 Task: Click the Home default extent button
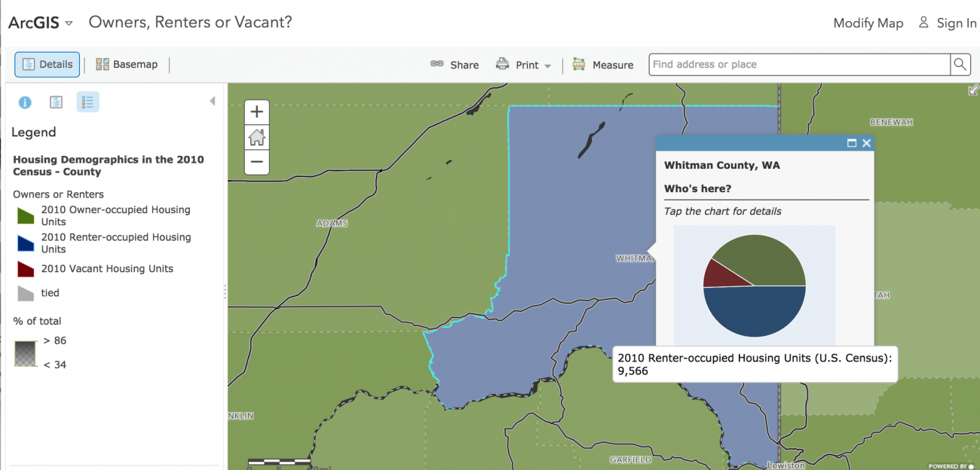pos(257,137)
